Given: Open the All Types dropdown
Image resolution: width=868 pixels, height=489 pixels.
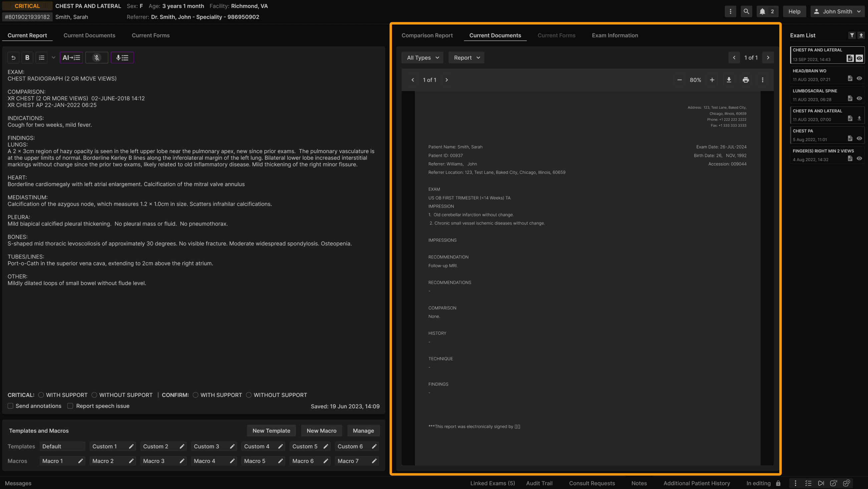Looking at the screenshot, I should click(422, 58).
